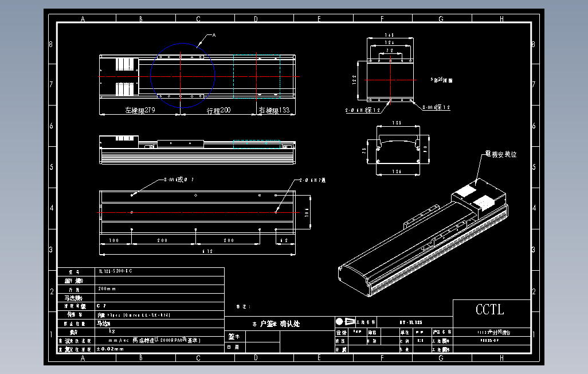The width and height of the screenshot is (588, 374).
Task: Click the HT-TL135 project name text
Action: (411, 322)
